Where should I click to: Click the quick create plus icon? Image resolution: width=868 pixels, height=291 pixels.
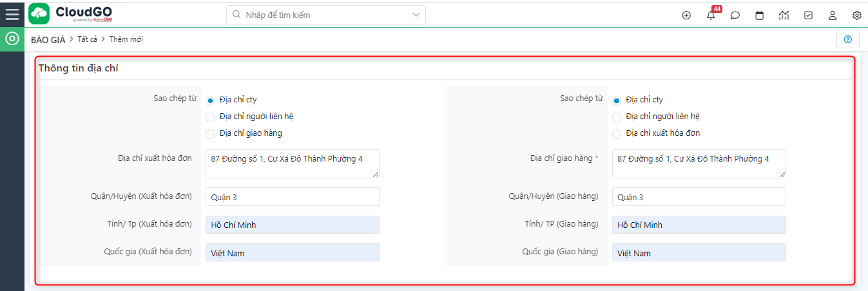coord(686,15)
